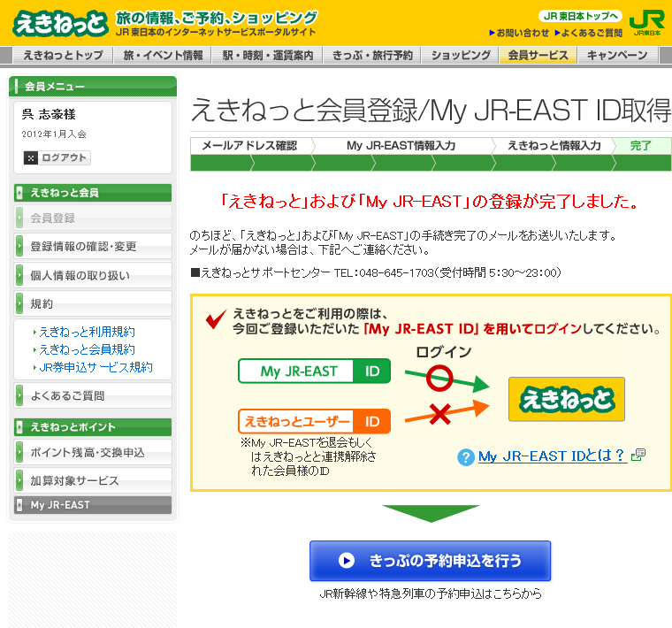This screenshot has height=628, width=672.
Task: Expand the えきねっと会員 sidebar section
Action: click(x=93, y=193)
